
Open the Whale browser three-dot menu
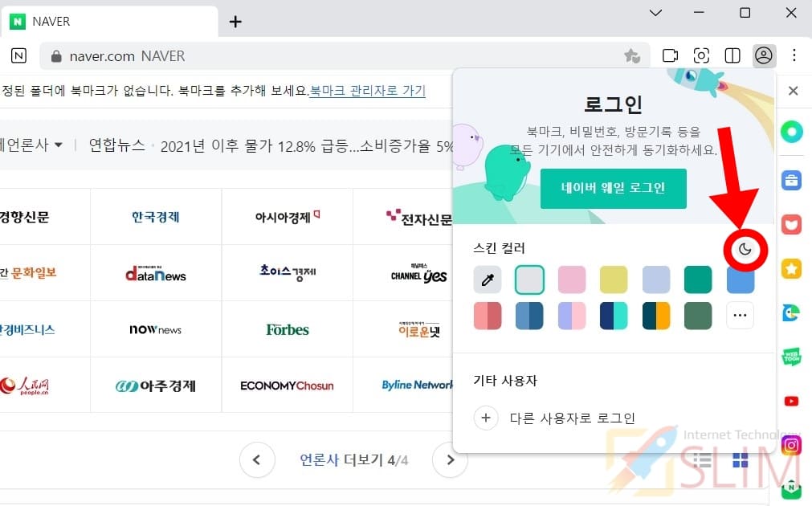pos(794,55)
